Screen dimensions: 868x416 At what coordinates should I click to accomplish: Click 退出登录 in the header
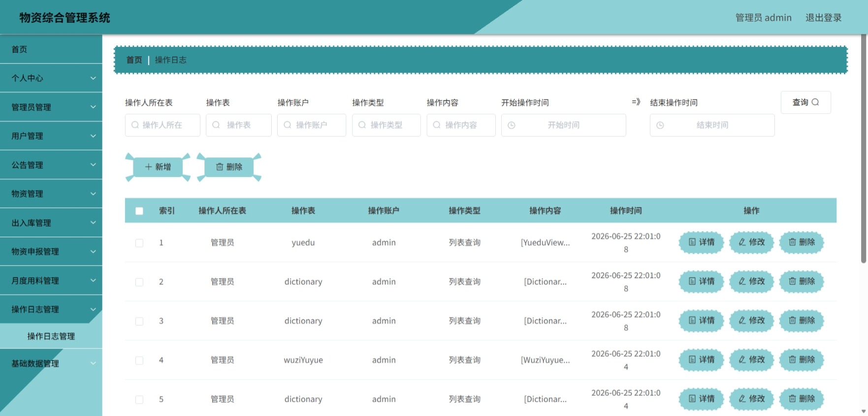[823, 18]
